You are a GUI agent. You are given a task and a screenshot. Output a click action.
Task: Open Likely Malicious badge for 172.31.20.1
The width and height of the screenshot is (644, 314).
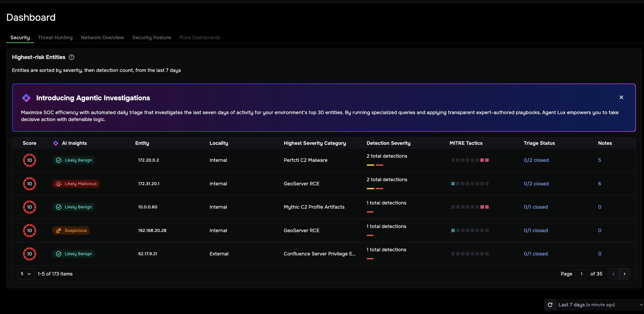[x=76, y=184]
